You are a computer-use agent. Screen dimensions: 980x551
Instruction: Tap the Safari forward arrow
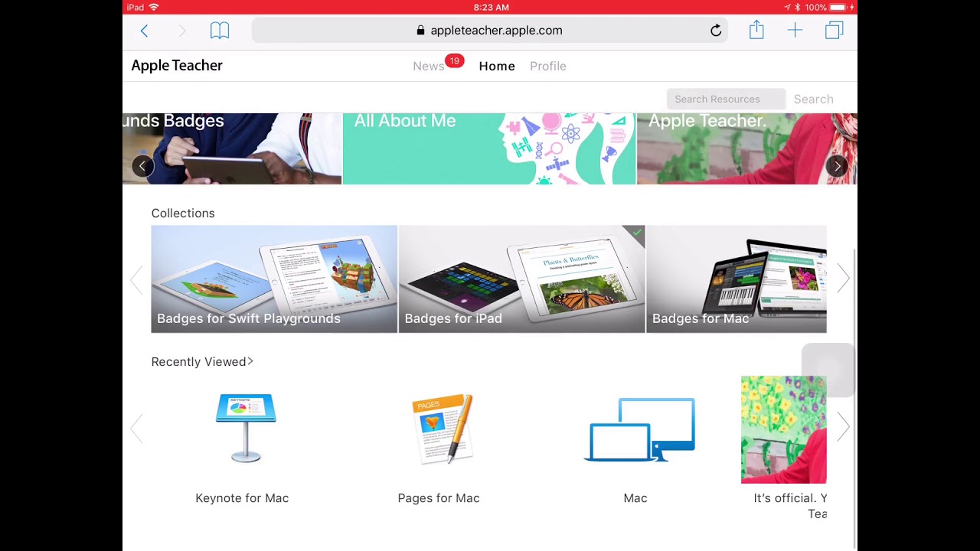[182, 31]
